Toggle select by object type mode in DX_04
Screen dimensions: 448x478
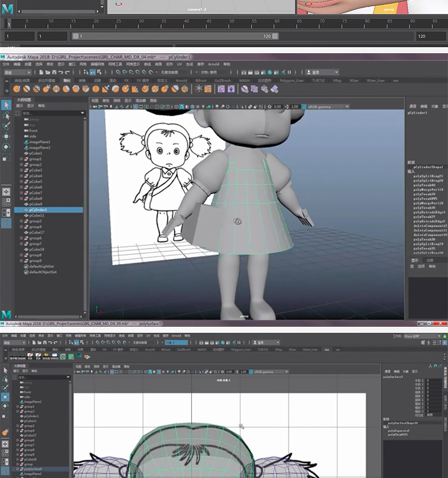pyautogui.click(x=93, y=72)
